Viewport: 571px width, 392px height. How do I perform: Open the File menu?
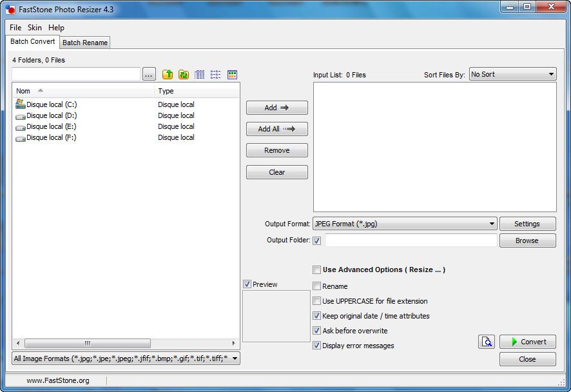click(15, 28)
